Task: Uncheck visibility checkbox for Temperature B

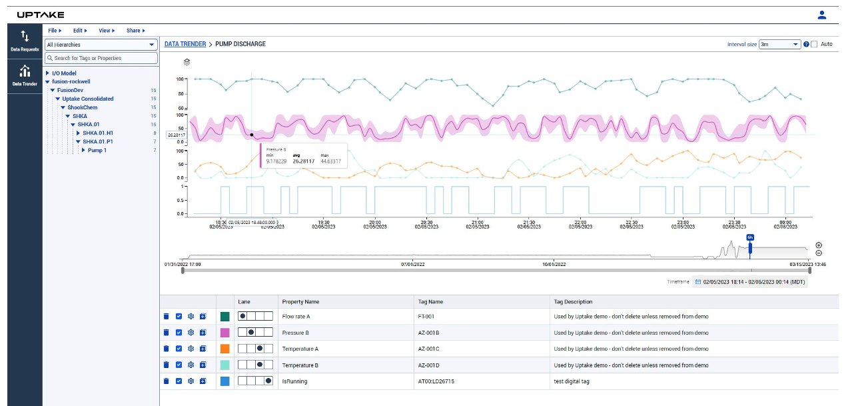Action: click(x=179, y=365)
